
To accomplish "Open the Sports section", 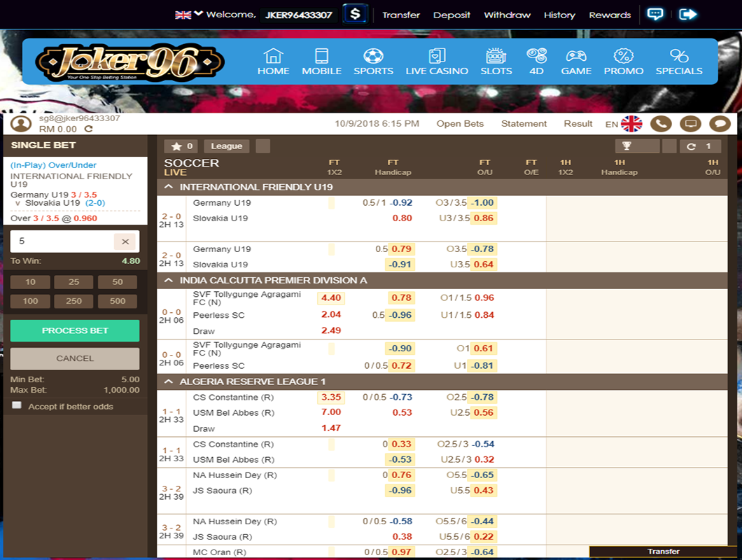I will coord(373,62).
